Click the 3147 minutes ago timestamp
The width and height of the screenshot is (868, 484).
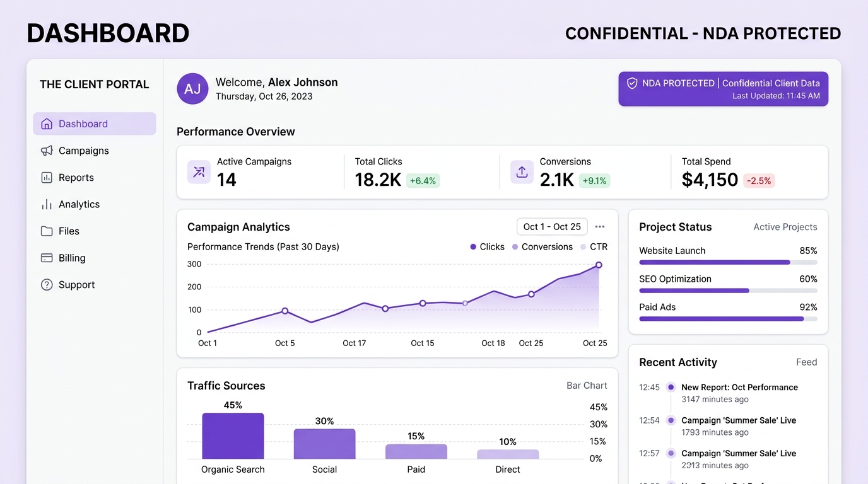715,400
